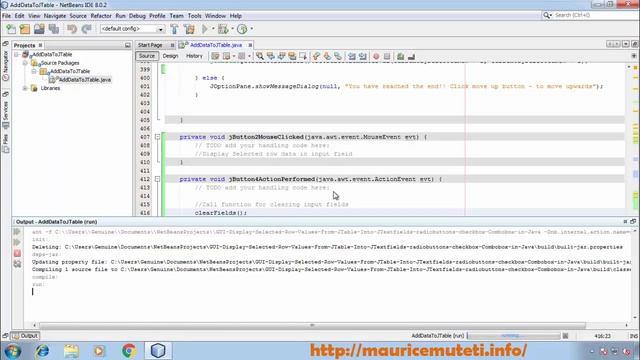
Task: Open the Refactor menu
Action: pyautogui.click(x=101, y=16)
